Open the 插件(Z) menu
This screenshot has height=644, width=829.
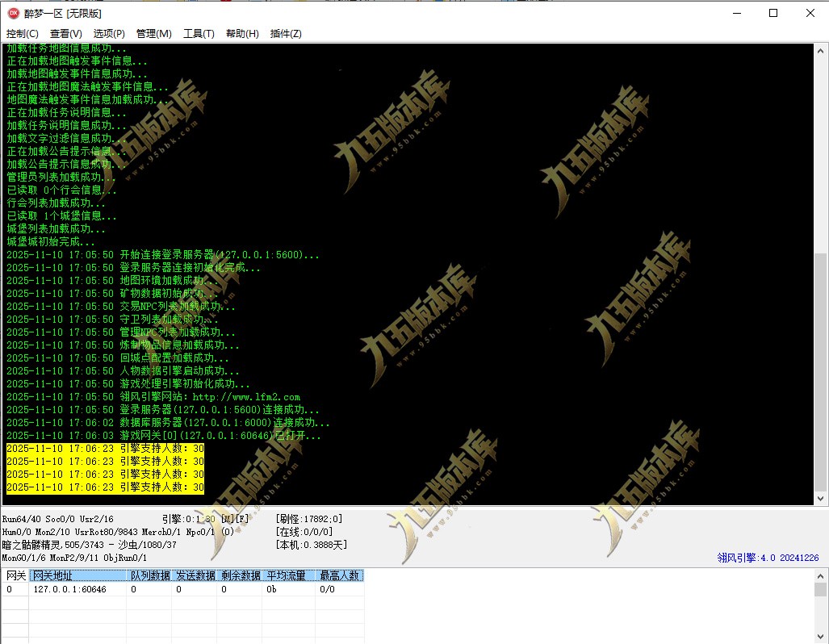[x=286, y=34]
